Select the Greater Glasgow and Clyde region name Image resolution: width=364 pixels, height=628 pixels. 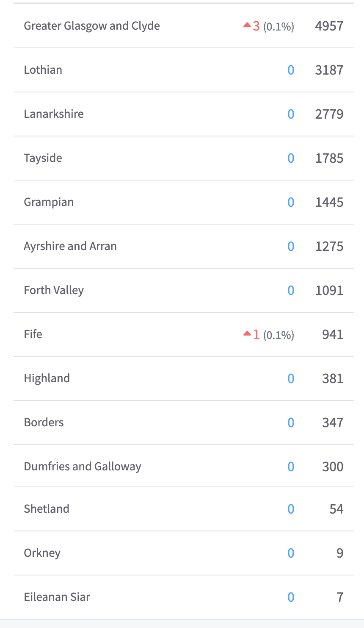(x=92, y=26)
